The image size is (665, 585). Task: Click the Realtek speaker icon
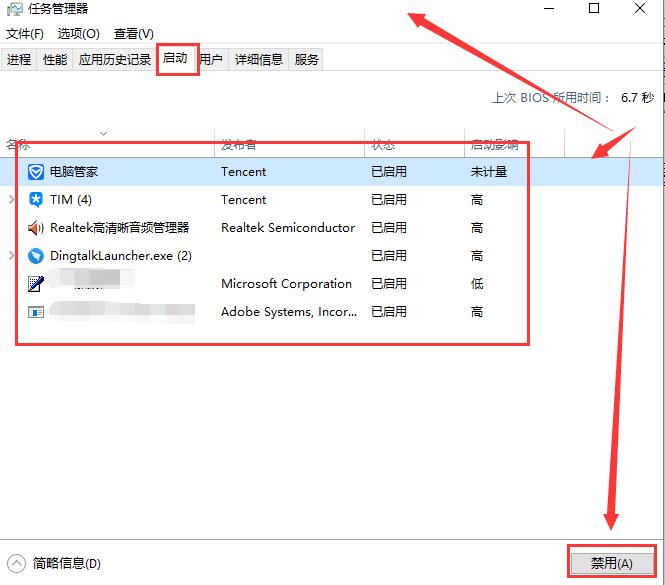click(36, 228)
